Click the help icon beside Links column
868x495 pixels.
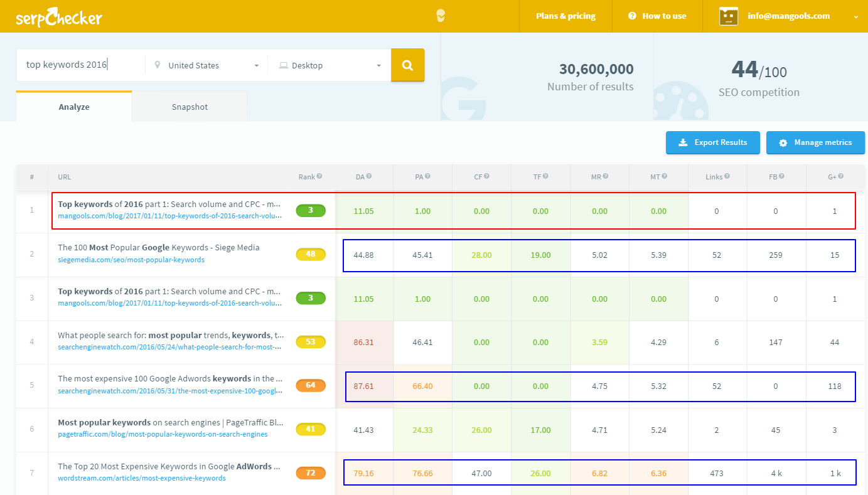pos(727,177)
